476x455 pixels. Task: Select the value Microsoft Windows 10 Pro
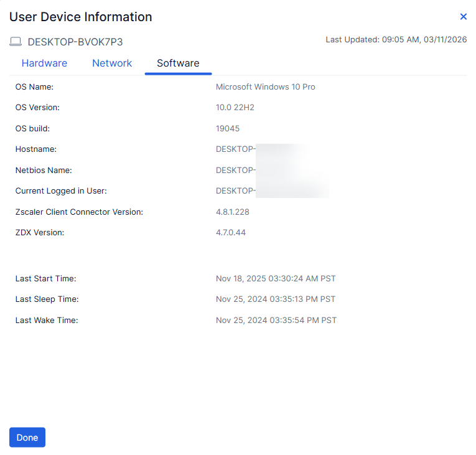[265, 87]
